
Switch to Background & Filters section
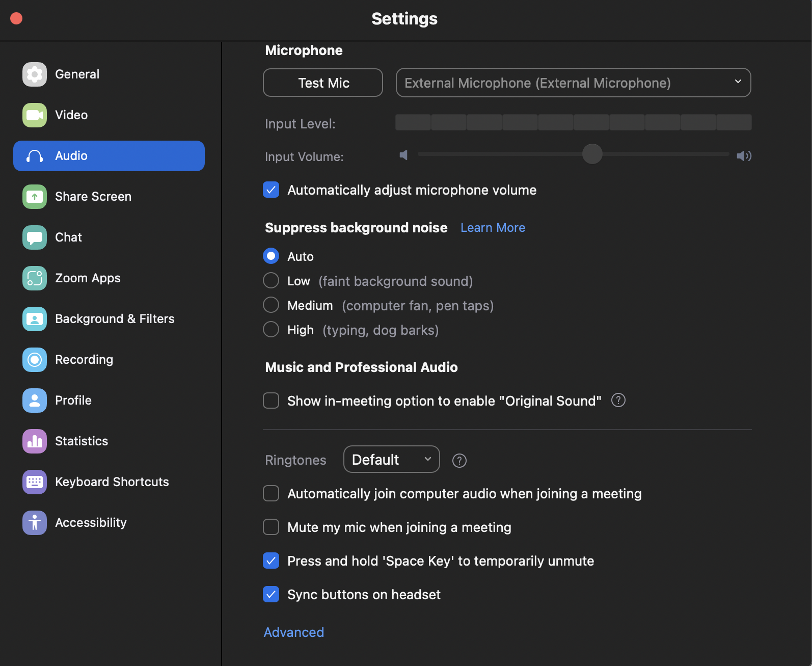click(114, 319)
